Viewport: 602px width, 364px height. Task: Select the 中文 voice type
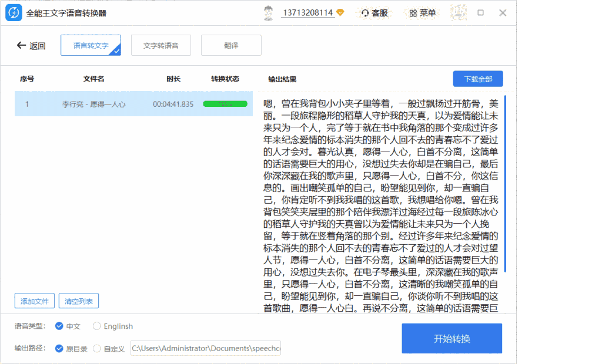[59, 326]
